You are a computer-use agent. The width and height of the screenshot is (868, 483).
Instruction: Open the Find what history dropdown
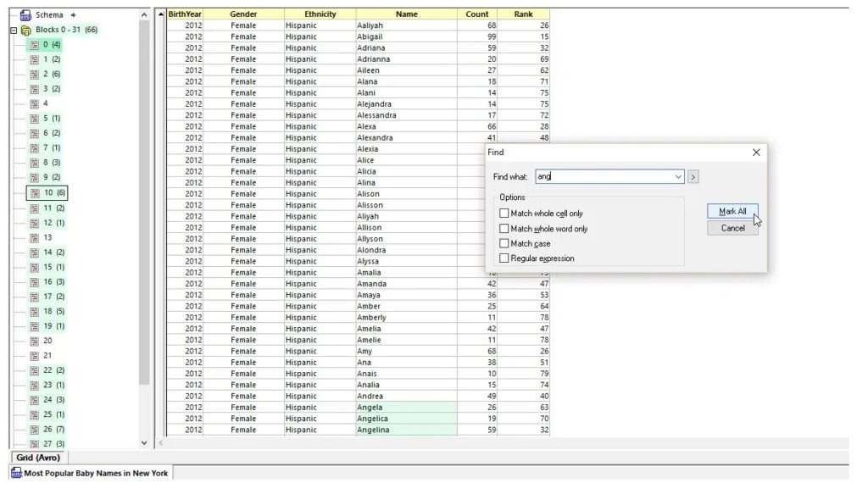coord(678,177)
